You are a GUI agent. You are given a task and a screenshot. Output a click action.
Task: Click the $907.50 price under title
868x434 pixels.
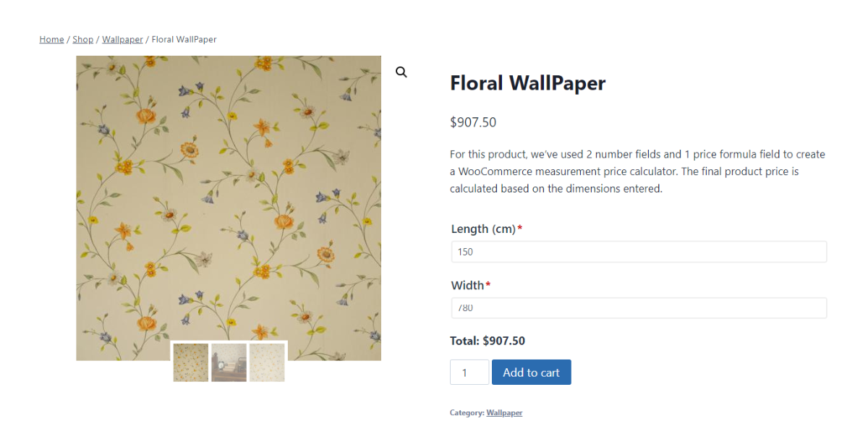[473, 122]
